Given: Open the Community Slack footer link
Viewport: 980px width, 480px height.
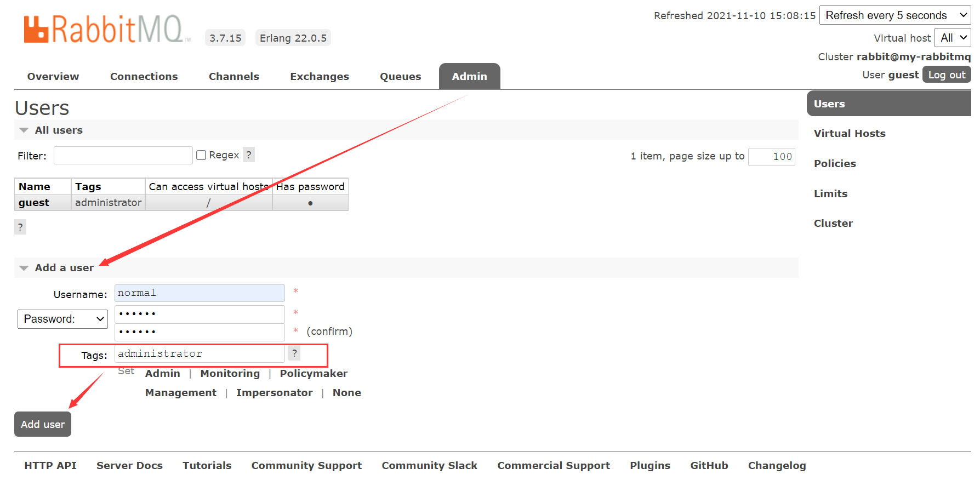Looking at the screenshot, I should 430,465.
